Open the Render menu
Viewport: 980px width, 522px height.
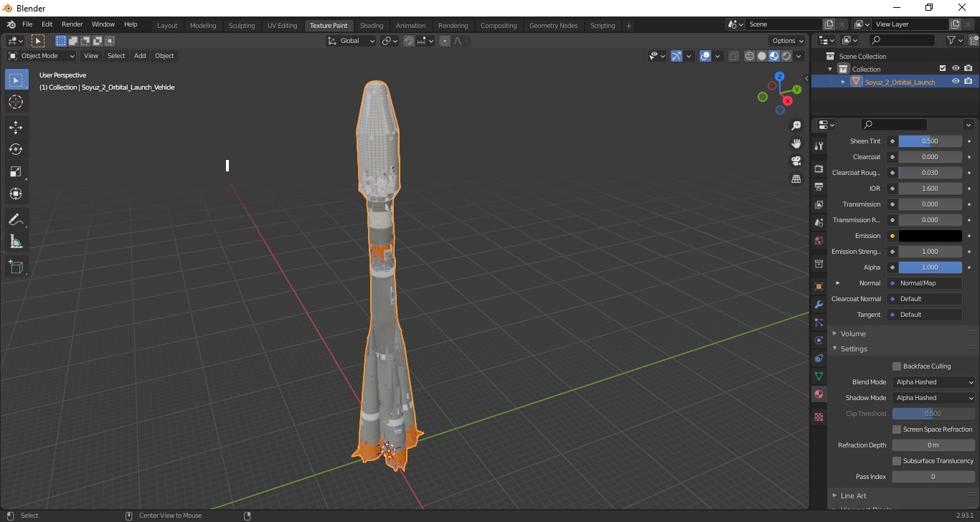tap(72, 24)
